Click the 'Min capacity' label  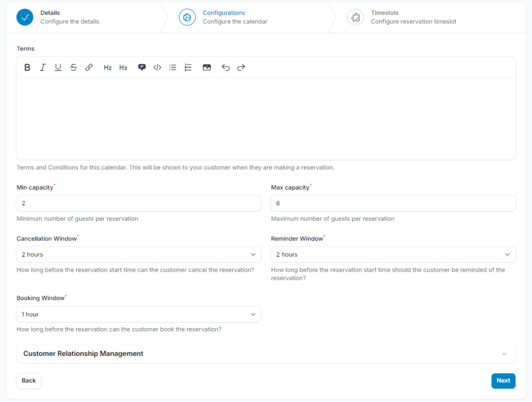tap(35, 187)
